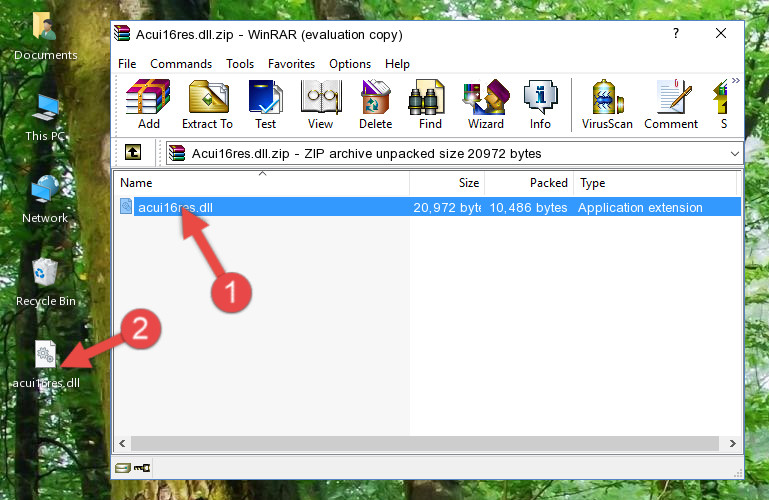769x500 pixels.
Task: Click the WinRAR title bar icon
Action: point(122,33)
